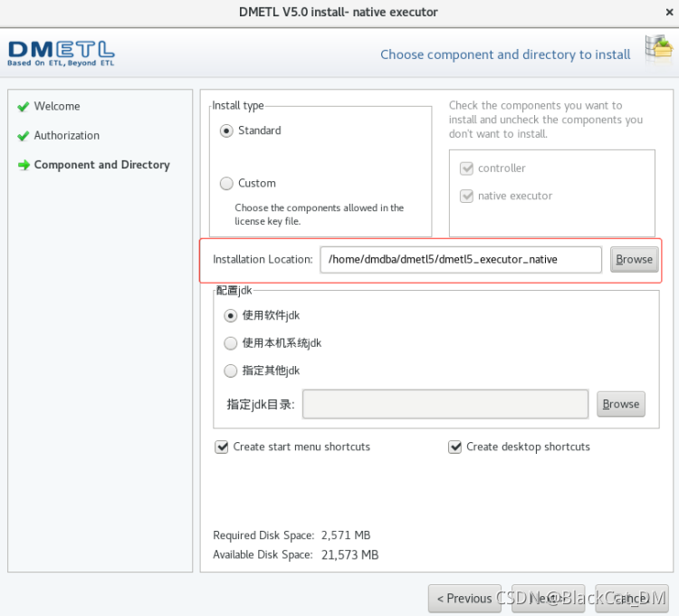Close the DMETL installer window
Screen dimensions: 679x616
click(x=669, y=12)
